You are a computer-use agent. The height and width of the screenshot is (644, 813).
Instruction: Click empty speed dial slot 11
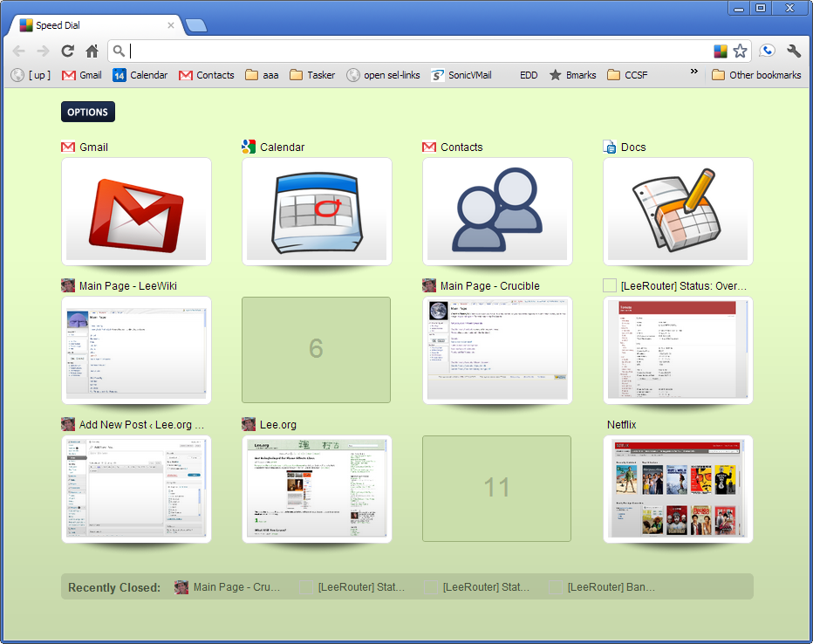[496, 489]
